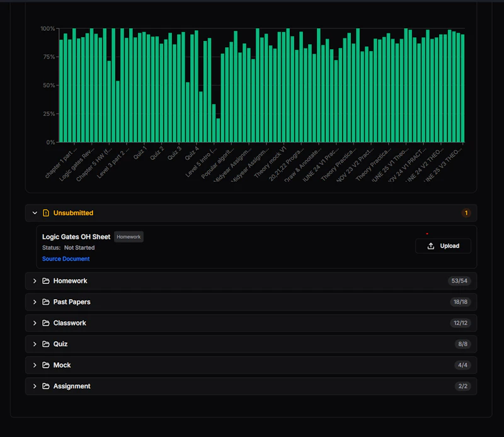Click the Quiz 3 chart axis label
The height and width of the screenshot is (437, 504).
pyautogui.click(x=175, y=152)
